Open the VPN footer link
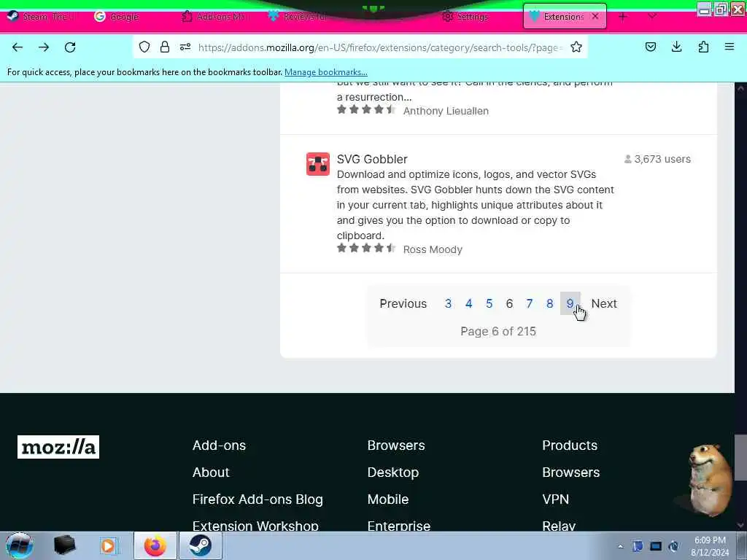Viewport: 747px width, 560px height. [x=555, y=499]
